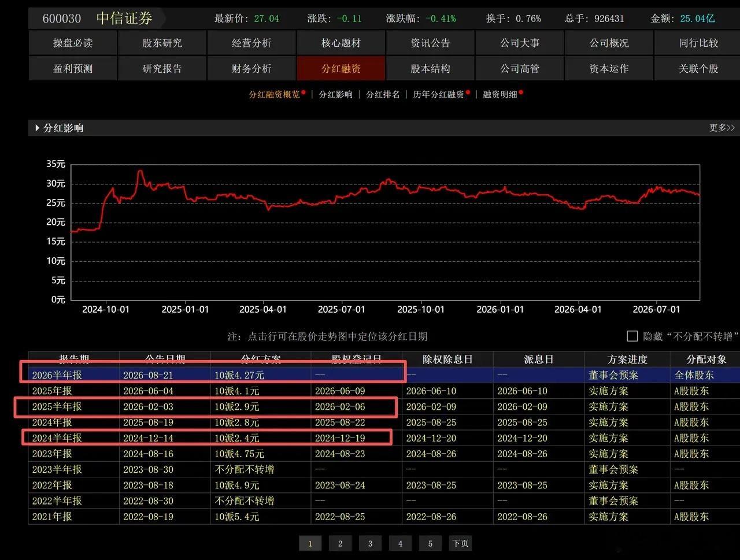Open 同行比较 tab

coord(698,43)
